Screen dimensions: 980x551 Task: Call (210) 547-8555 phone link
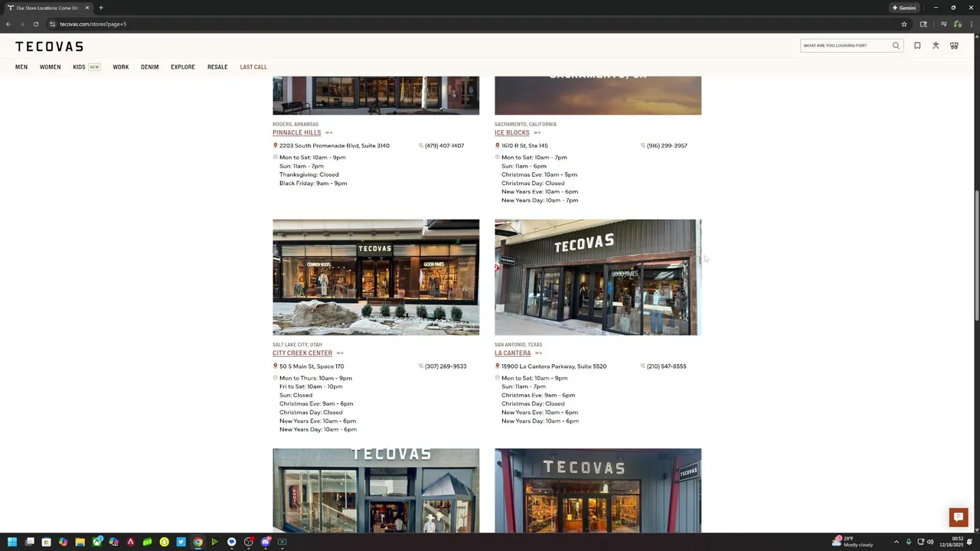tap(667, 366)
